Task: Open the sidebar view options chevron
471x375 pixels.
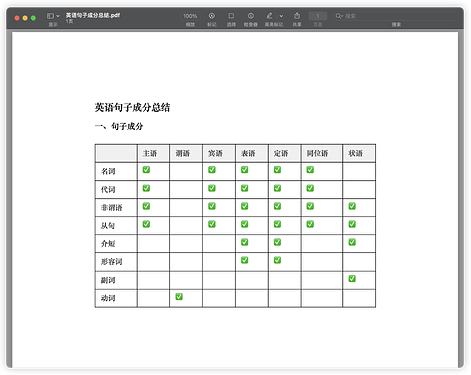Action: [x=58, y=16]
